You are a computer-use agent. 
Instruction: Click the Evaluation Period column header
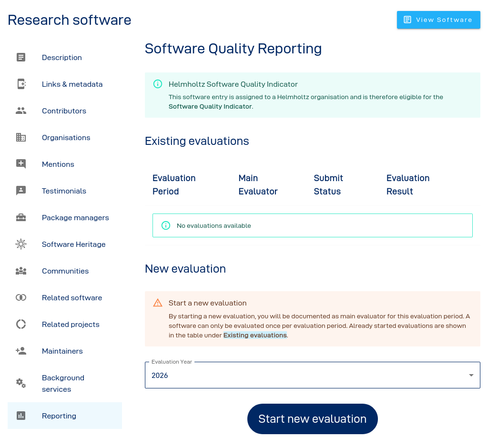pos(174,184)
